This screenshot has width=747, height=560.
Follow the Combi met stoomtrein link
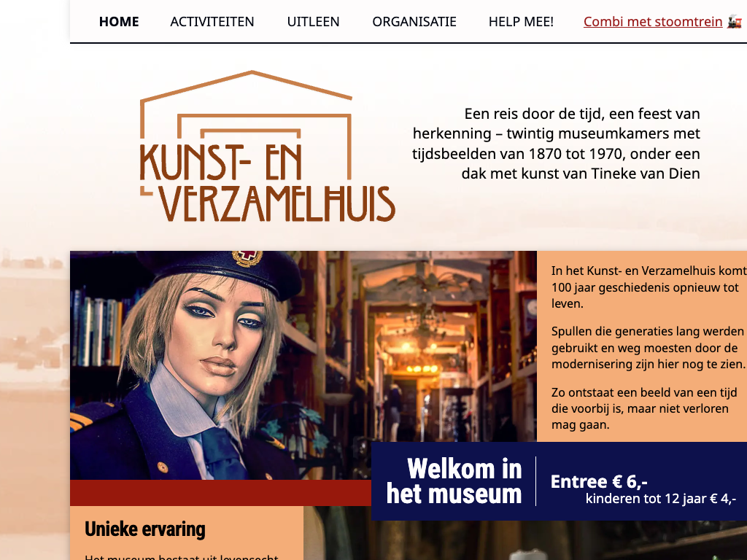653,22
